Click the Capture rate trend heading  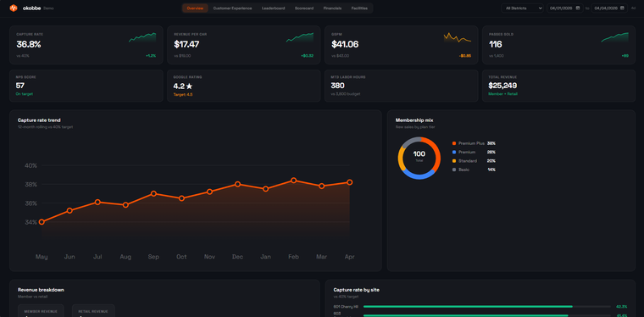(x=39, y=120)
